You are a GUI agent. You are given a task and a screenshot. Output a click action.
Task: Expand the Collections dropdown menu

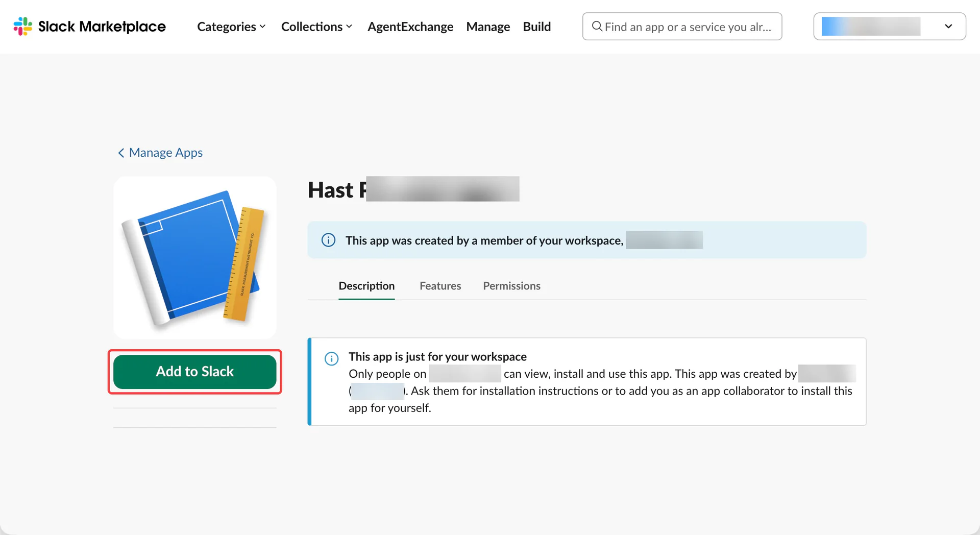316,27
